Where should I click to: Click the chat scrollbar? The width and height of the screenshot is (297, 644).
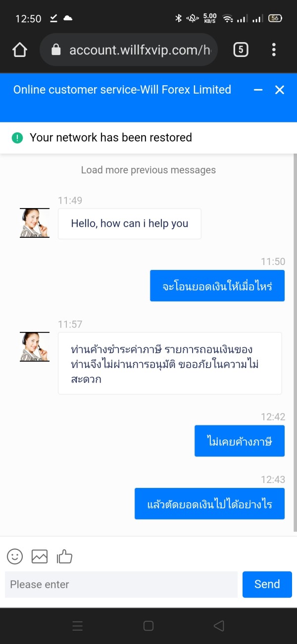[295, 342]
